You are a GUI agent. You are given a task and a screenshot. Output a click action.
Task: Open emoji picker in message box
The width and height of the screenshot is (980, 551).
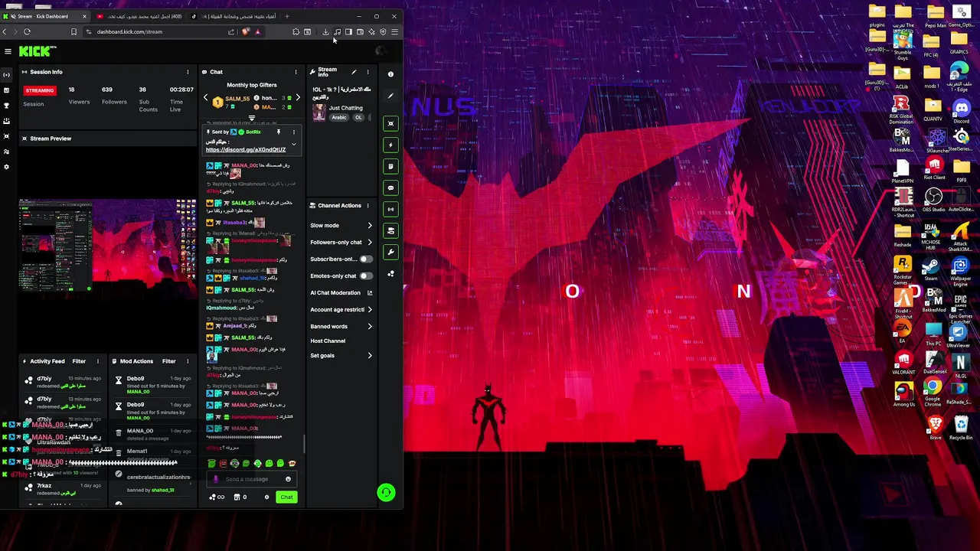pos(288,479)
